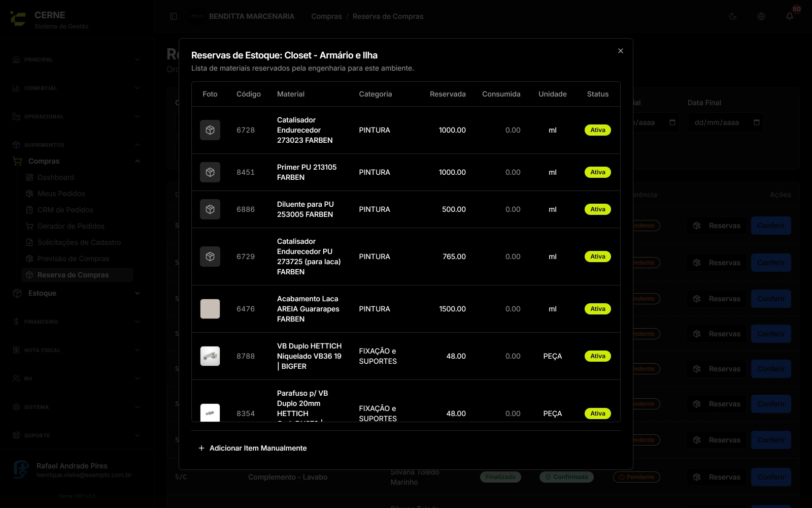
Task: Click the Confirmada badge in Complemento - Lavabo row
Action: click(566, 477)
